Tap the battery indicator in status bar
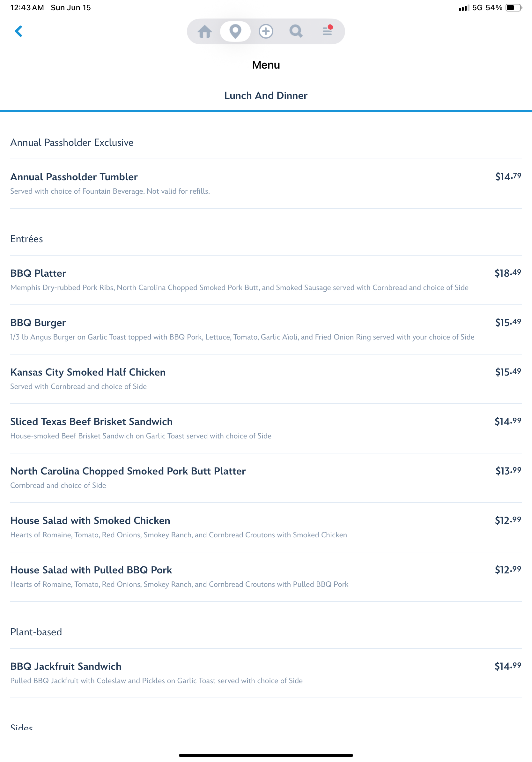532x762 pixels. point(513,8)
